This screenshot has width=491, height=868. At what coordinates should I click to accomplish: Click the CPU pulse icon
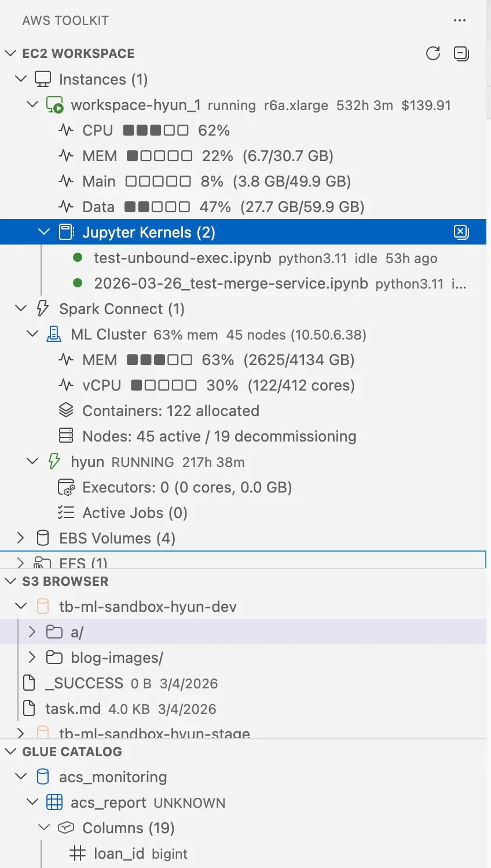(66, 130)
